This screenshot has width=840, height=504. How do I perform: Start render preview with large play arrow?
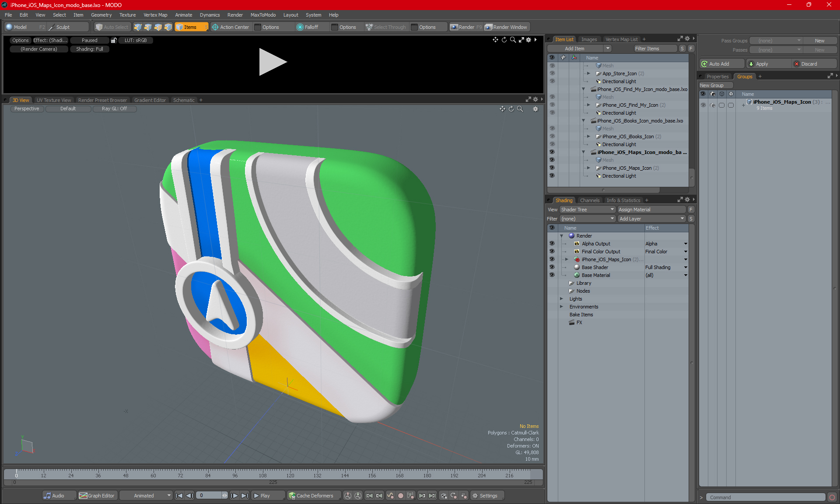(272, 62)
